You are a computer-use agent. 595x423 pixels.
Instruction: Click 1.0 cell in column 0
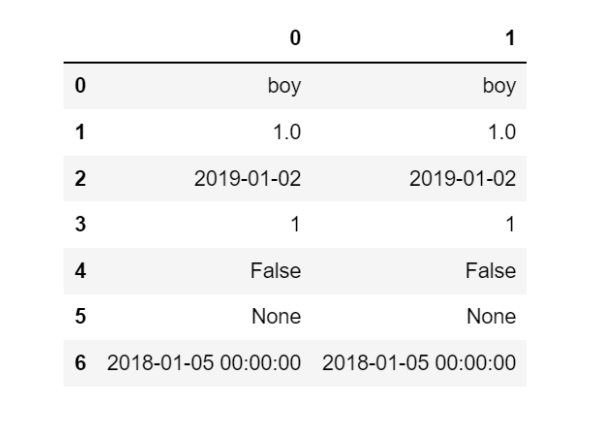point(287,132)
